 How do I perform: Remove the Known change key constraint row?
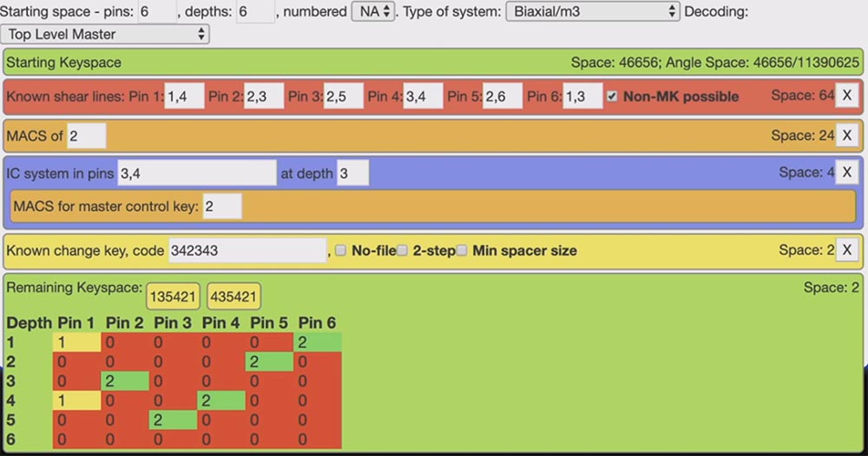pyautogui.click(x=847, y=250)
